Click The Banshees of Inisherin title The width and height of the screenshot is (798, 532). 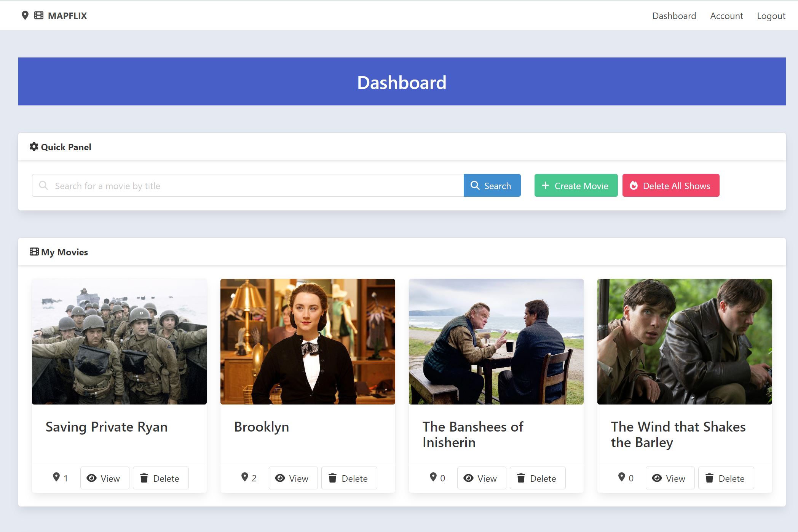click(x=473, y=435)
